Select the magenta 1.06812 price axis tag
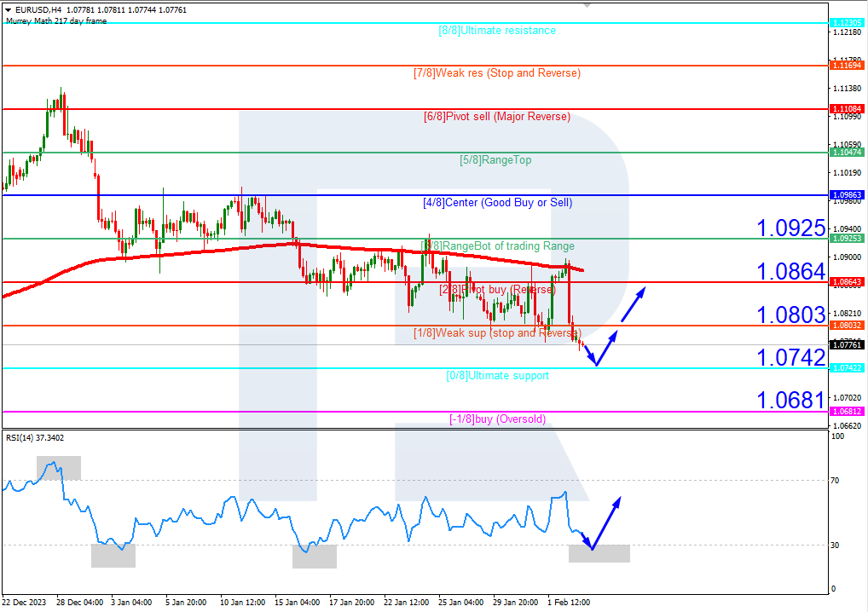The height and width of the screenshot is (612, 868). coord(845,412)
